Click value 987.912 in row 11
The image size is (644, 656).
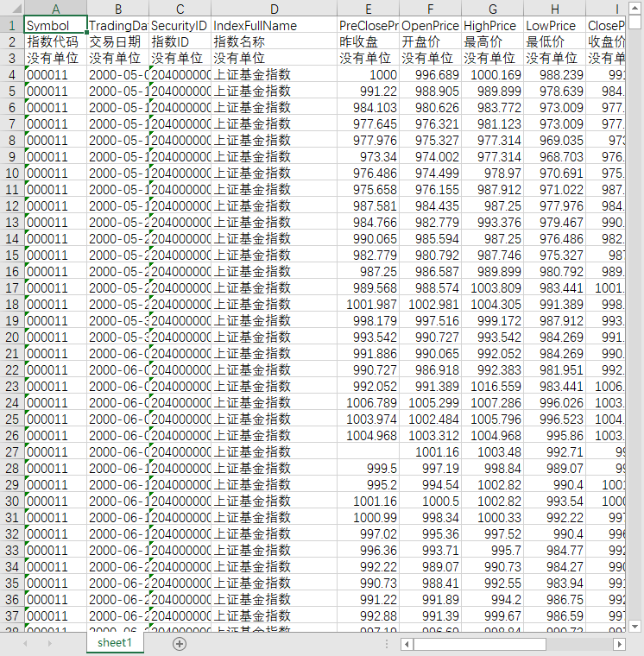coord(493,190)
